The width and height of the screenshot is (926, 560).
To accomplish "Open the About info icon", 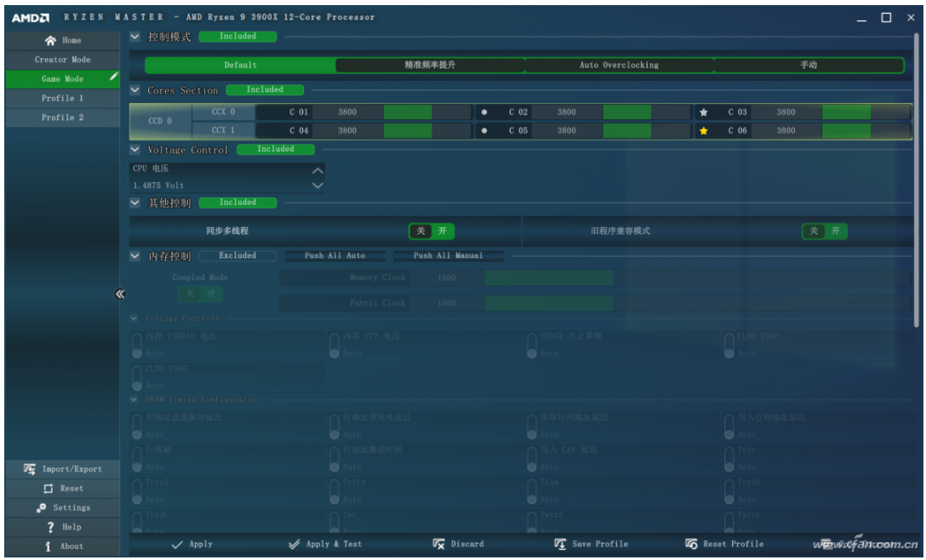I will 48,546.
